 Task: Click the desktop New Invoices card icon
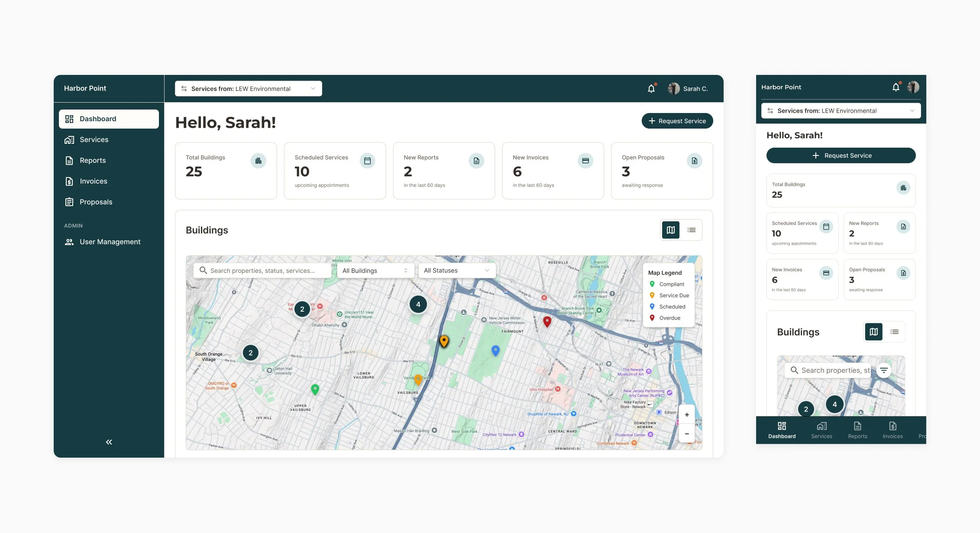[x=585, y=161]
